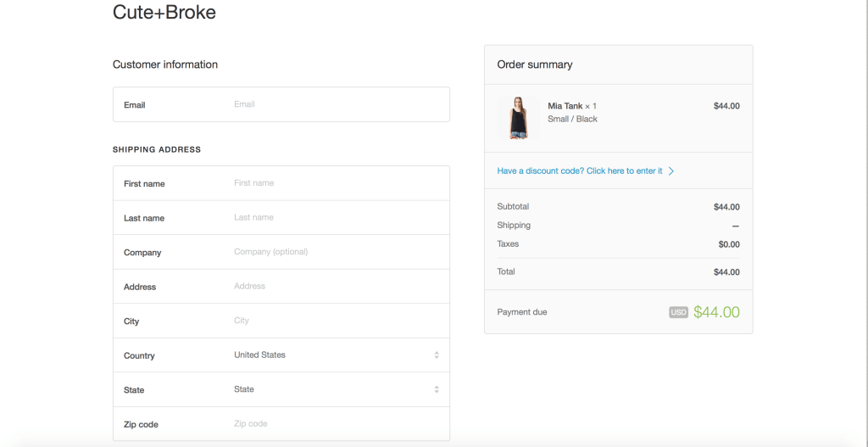
Task: Click the chevron arrow beside discount code link
Action: click(671, 171)
